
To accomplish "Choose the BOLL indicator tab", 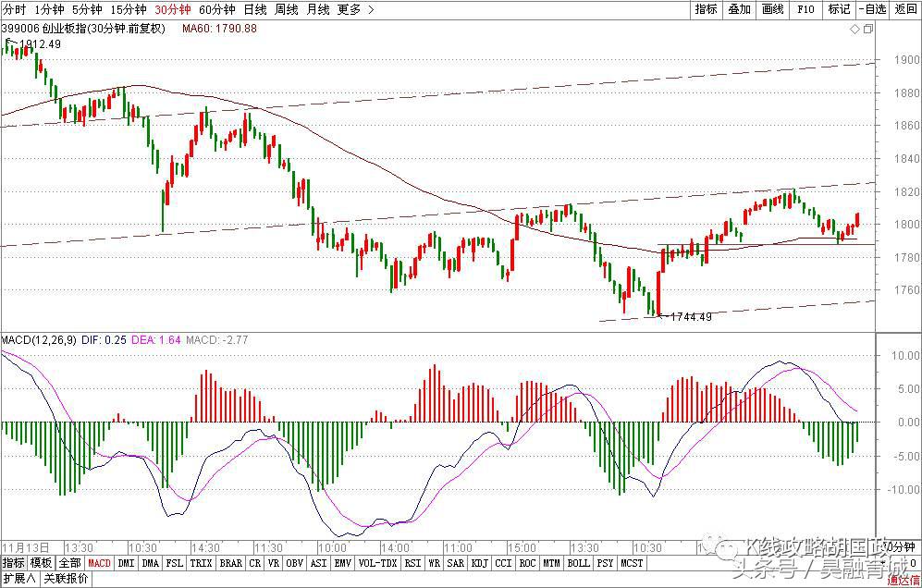I will coord(578,563).
